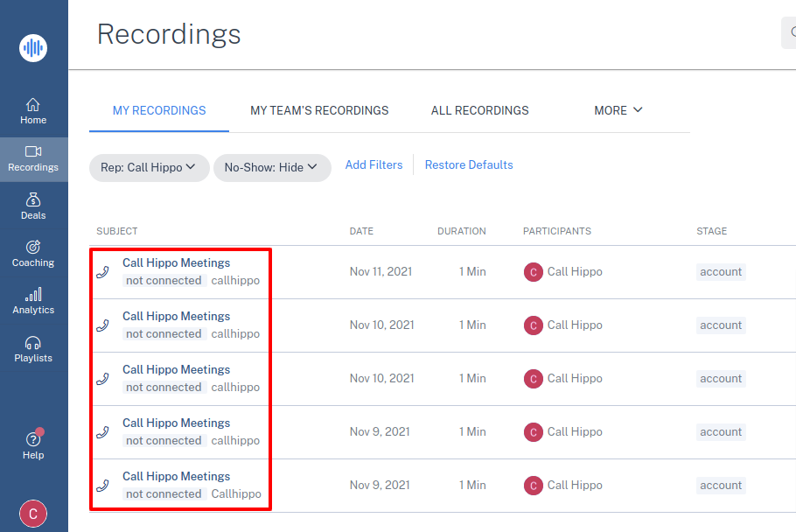The width and height of the screenshot is (796, 532).
Task: Click Restore Defaults link
Action: pyautogui.click(x=469, y=165)
